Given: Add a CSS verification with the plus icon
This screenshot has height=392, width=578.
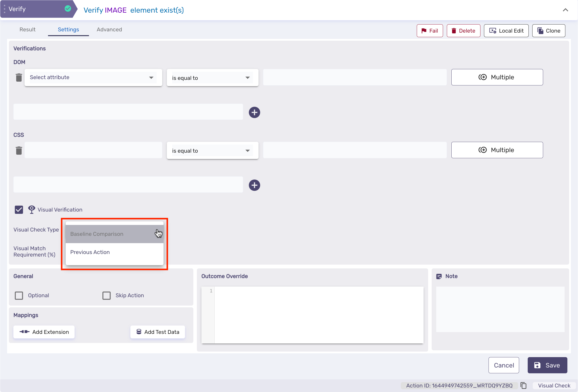Looking at the screenshot, I should pos(254,185).
